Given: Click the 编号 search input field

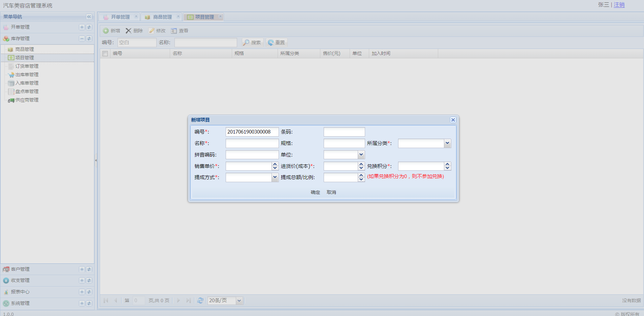Looking at the screenshot, I should (x=137, y=42).
